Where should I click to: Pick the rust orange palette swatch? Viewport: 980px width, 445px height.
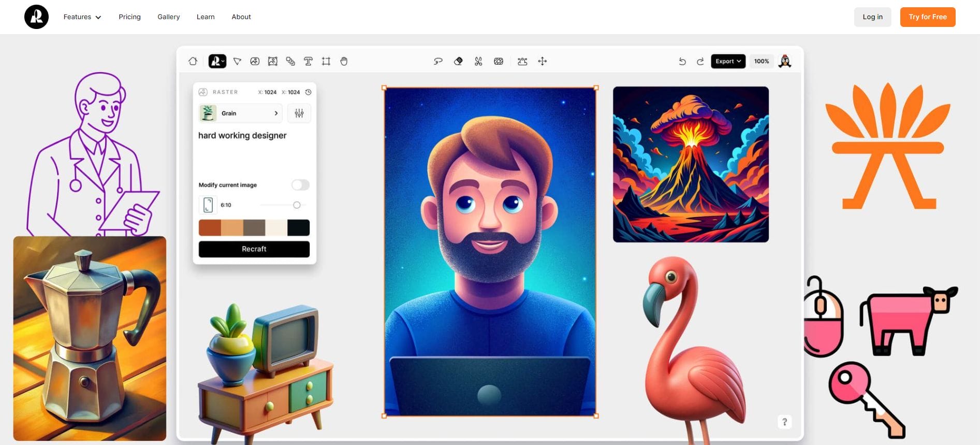coord(210,228)
